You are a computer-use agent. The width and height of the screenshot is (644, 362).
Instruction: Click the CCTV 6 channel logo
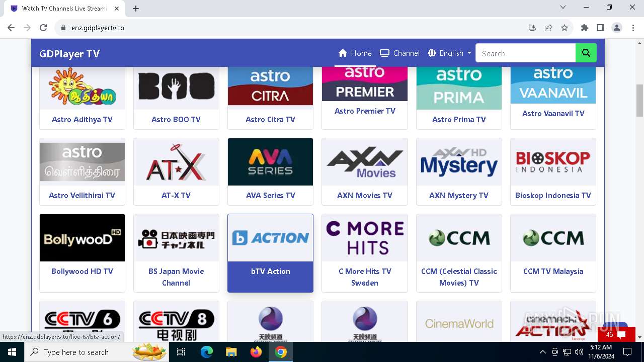click(x=82, y=322)
